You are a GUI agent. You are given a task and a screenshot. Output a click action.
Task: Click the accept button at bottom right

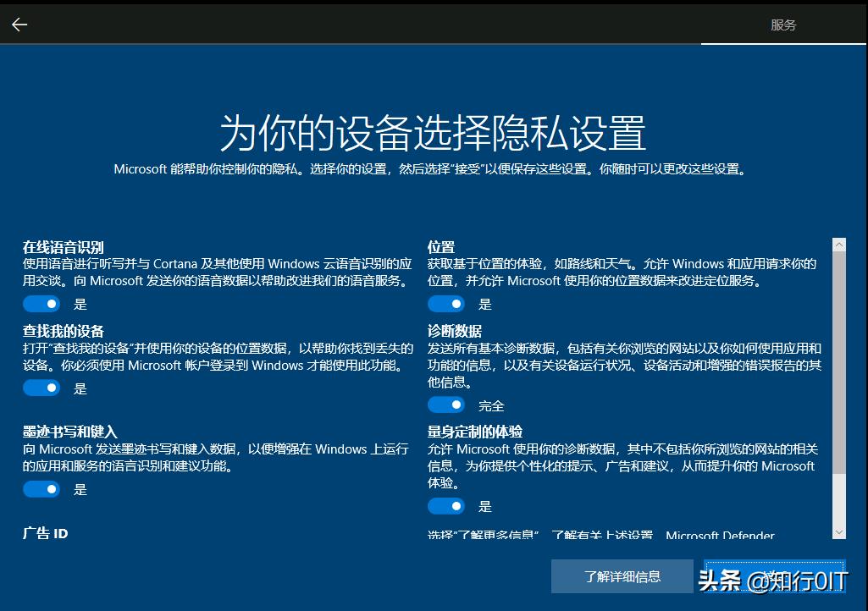[x=774, y=576]
